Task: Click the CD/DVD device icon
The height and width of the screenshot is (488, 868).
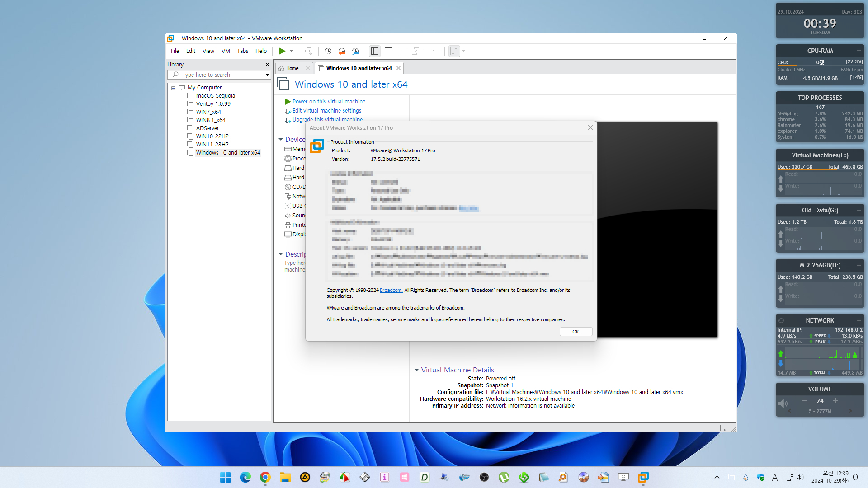Action: 288,187
